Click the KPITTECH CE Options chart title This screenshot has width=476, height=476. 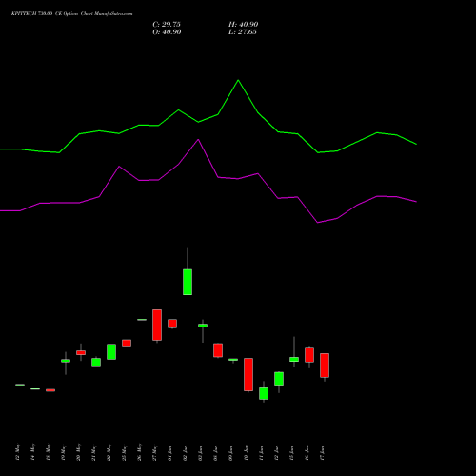point(72,14)
